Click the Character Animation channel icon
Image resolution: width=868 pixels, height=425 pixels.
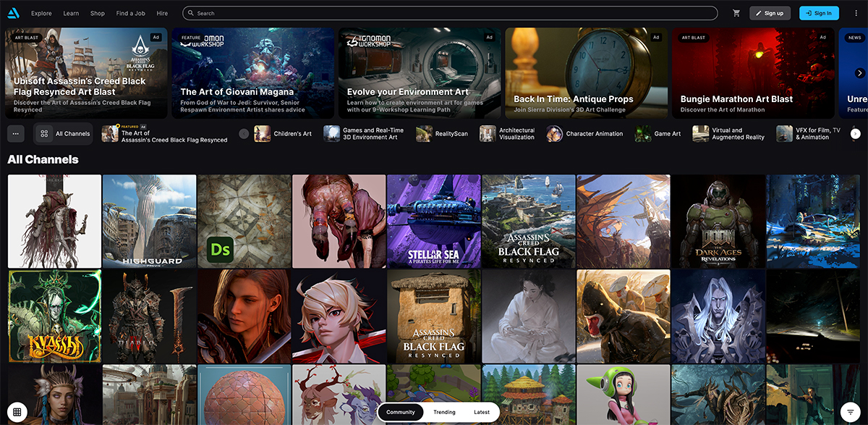point(555,134)
